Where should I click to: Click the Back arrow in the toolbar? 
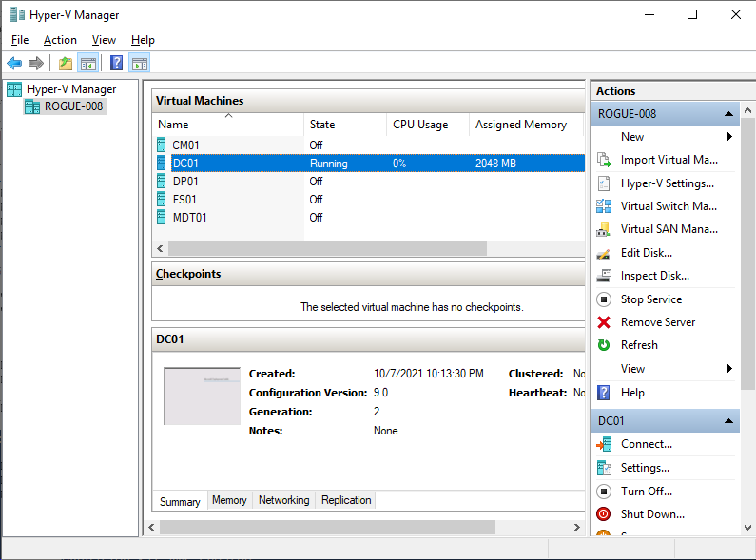pyautogui.click(x=14, y=63)
